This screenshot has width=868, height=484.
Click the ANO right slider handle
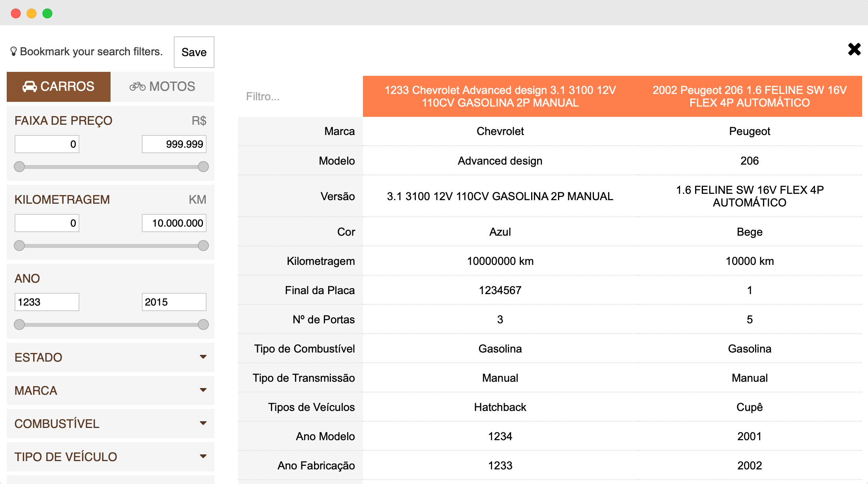pyautogui.click(x=203, y=325)
